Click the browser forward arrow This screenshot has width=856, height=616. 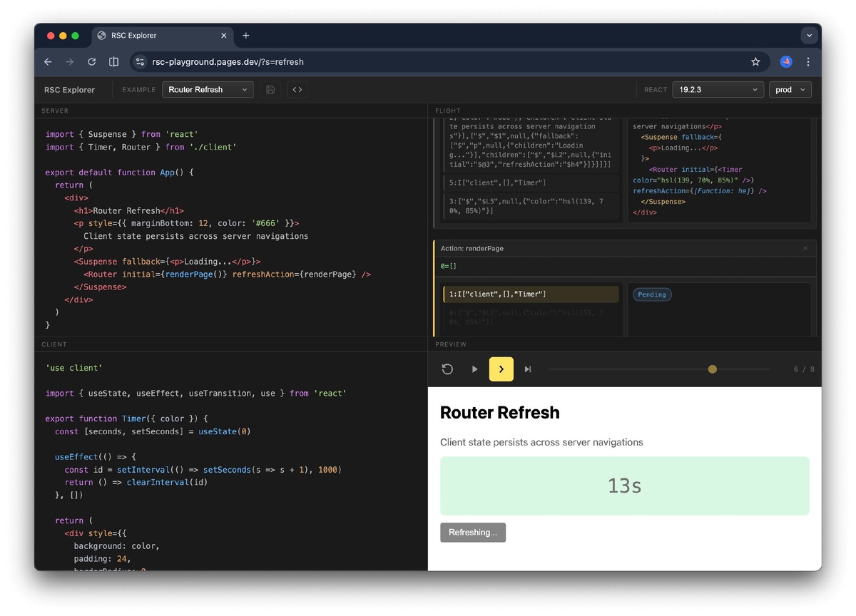click(69, 62)
